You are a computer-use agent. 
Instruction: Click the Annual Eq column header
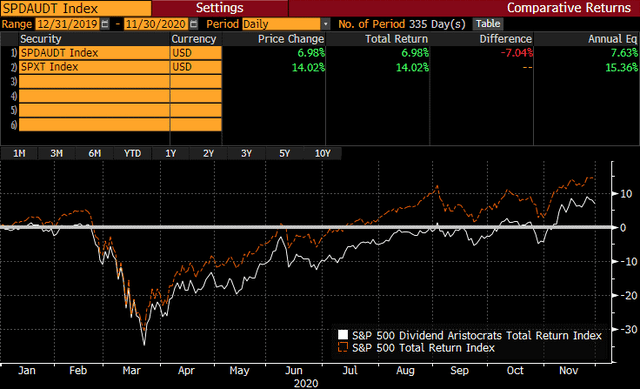(612, 39)
